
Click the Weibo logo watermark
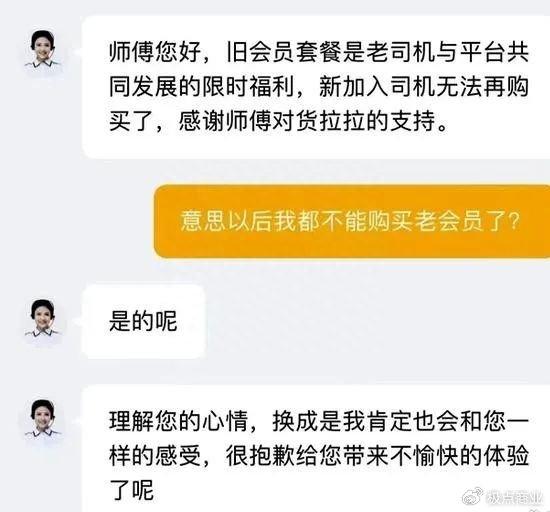click(x=472, y=496)
